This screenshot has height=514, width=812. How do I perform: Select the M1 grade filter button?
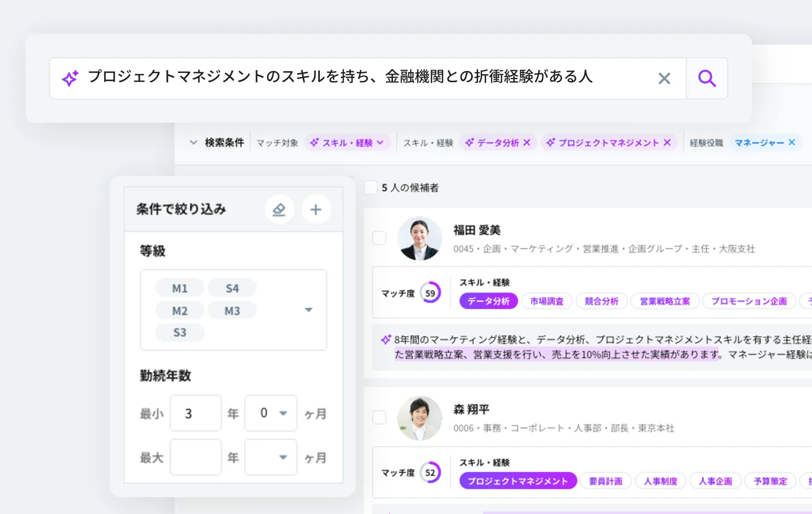[179, 287]
